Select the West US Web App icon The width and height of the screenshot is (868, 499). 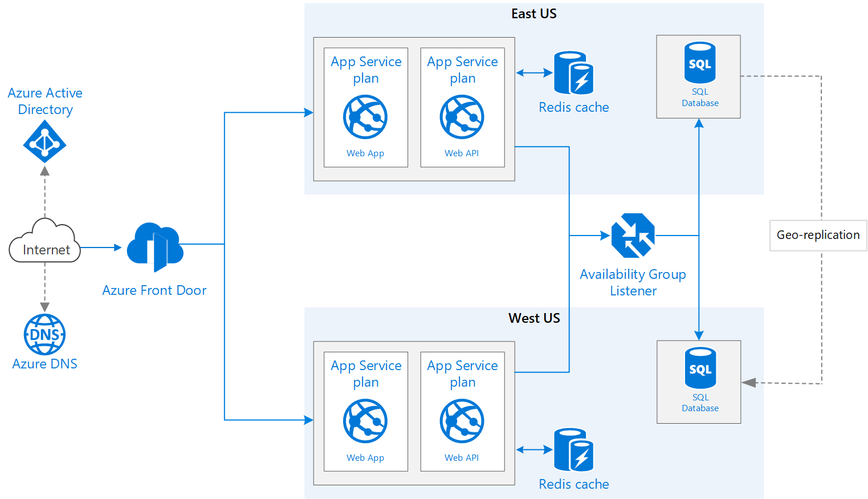pyautogui.click(x=365, y=421)
